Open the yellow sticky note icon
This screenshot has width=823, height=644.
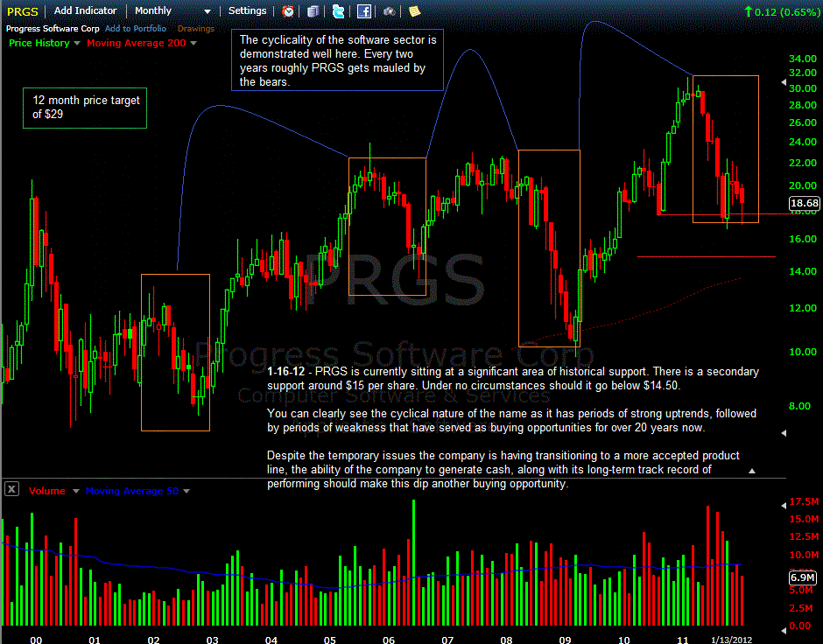[415, 11]
